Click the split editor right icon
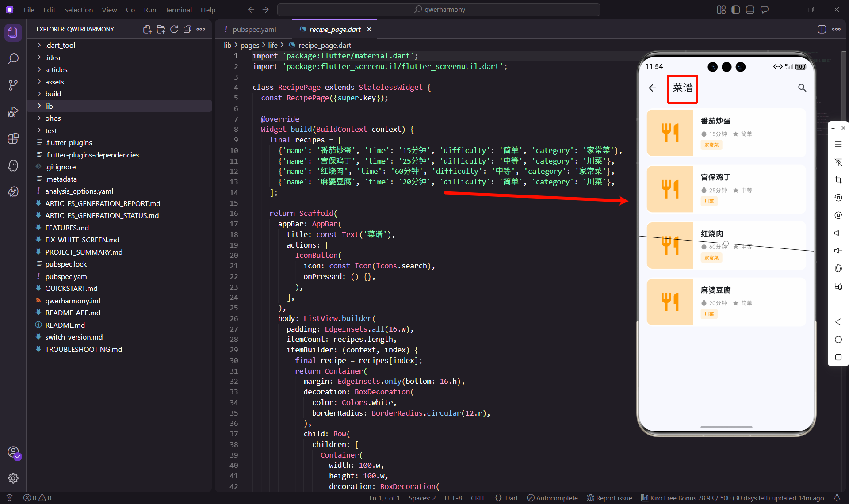This screenshot has width=849, height=504. coord(822,29)
